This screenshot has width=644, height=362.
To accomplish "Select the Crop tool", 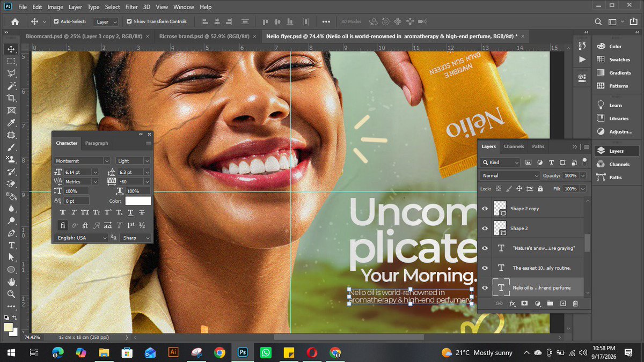I will [11, 98].
